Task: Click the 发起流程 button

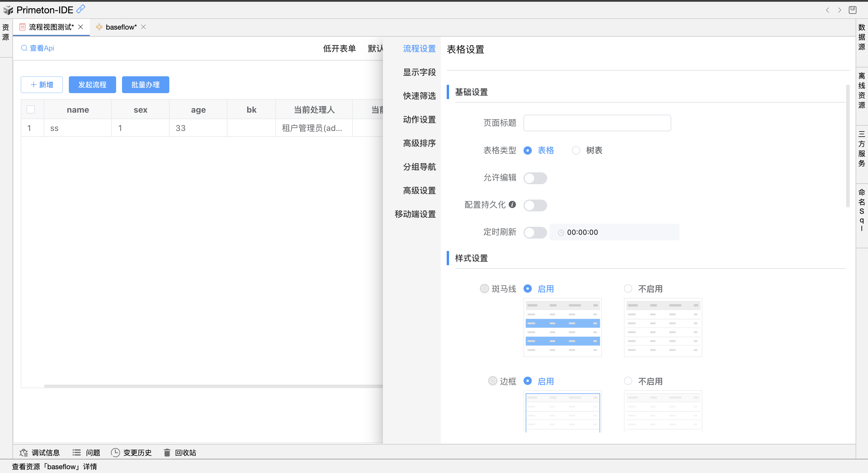Action: [x=92, y=85]
